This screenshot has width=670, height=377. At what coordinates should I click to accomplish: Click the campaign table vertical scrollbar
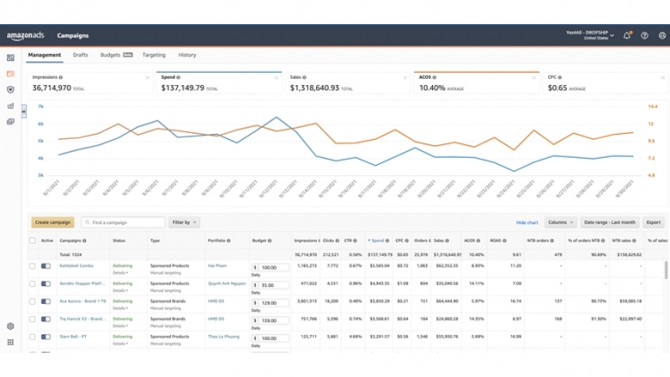[x=666, y=270]
